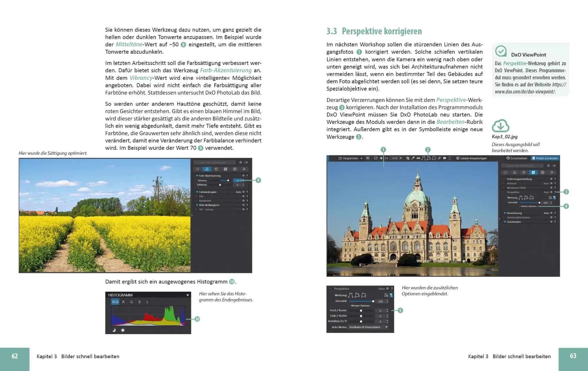The width and height of the screenshot is (588, 371).
Task: Click the Links / Rechts slider handle
Action: (361, 316)
